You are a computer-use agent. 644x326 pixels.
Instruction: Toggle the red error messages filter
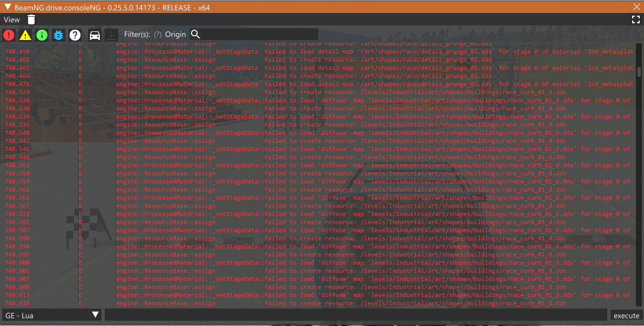pyautogui.click(x=9, y=35)
